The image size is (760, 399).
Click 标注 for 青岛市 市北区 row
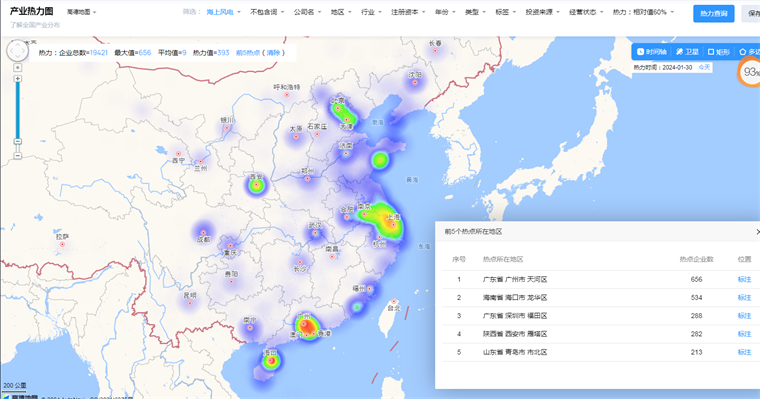(x=744, y=352)
